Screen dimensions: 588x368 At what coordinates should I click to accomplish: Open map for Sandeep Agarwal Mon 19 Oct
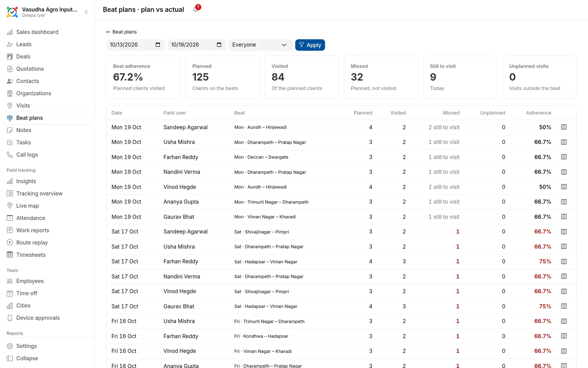[x=564, y=127]
